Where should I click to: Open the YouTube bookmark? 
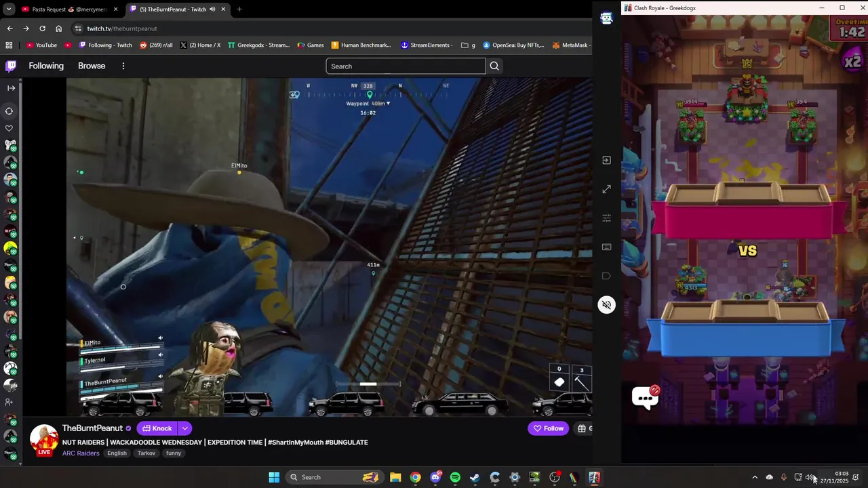(41, 45)
